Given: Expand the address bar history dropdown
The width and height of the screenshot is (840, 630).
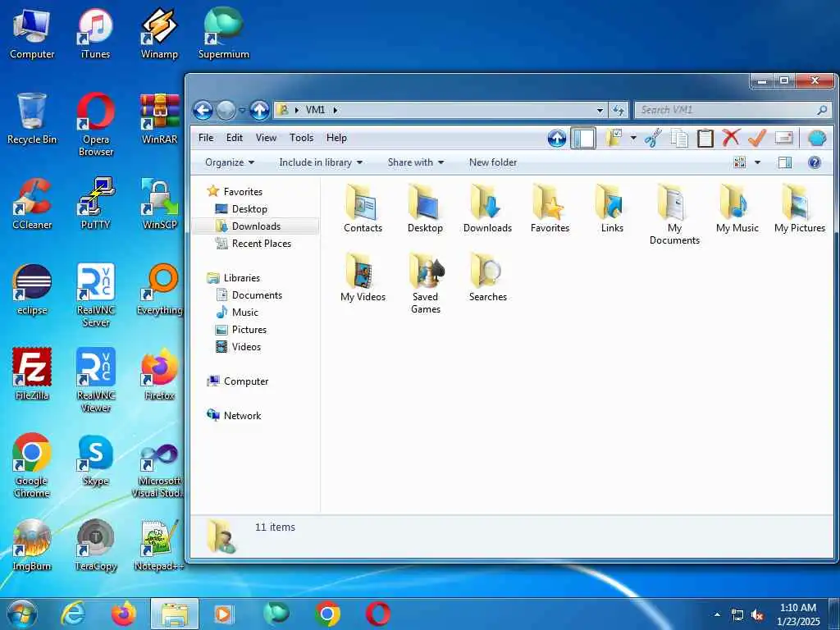Looking at the screenshot, I should pyautogui.click(x=600, y=111).
